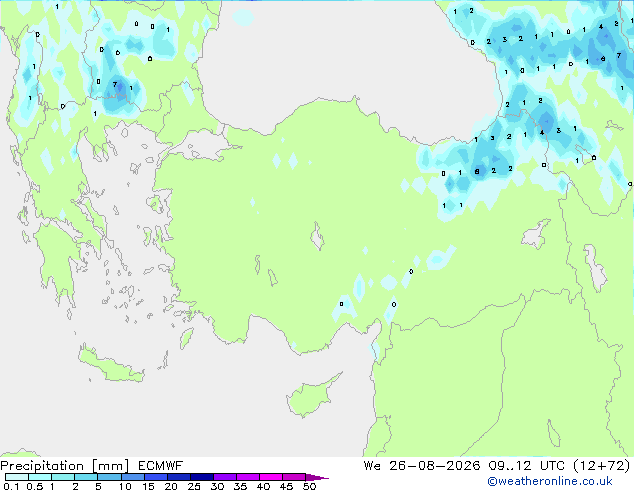The image size is (634, 490).
Task: Click the weatheronline.co.uk copyright link
Action: (550, 481)
